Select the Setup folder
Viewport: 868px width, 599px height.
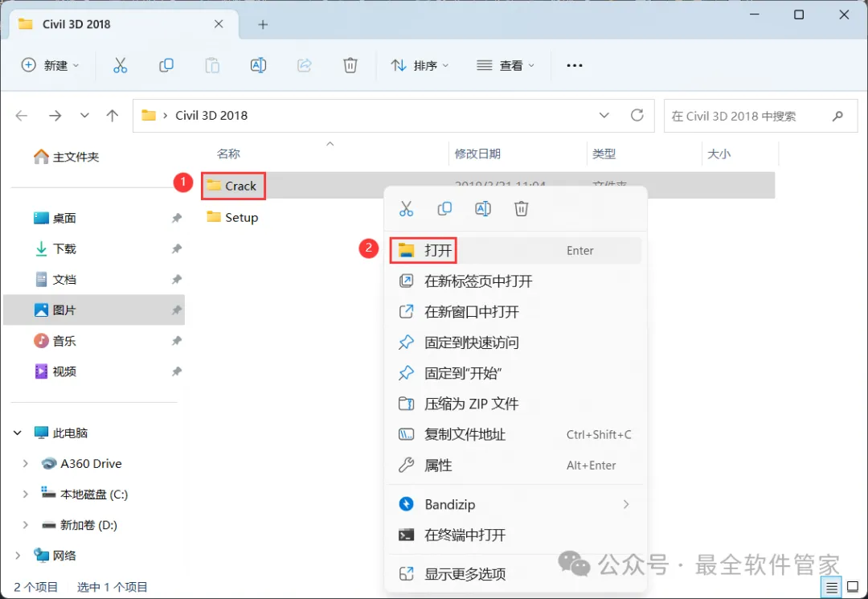pyautogui.click(x=232, y=218)
